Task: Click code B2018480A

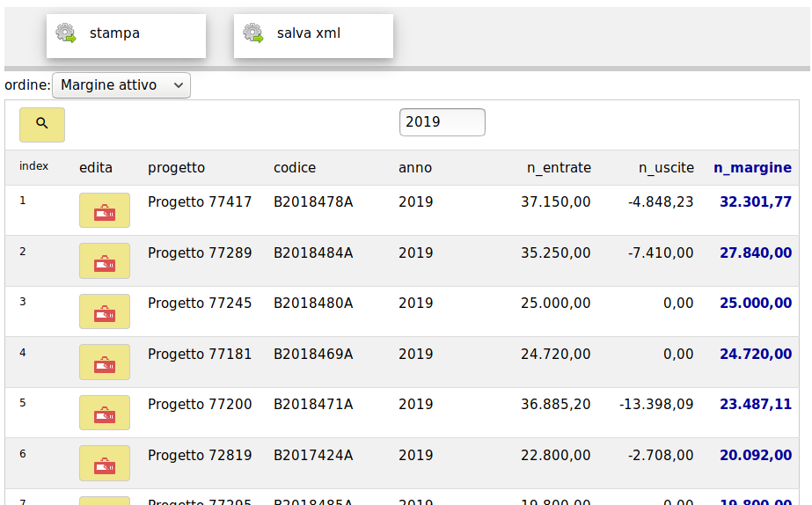Action: 313,303
